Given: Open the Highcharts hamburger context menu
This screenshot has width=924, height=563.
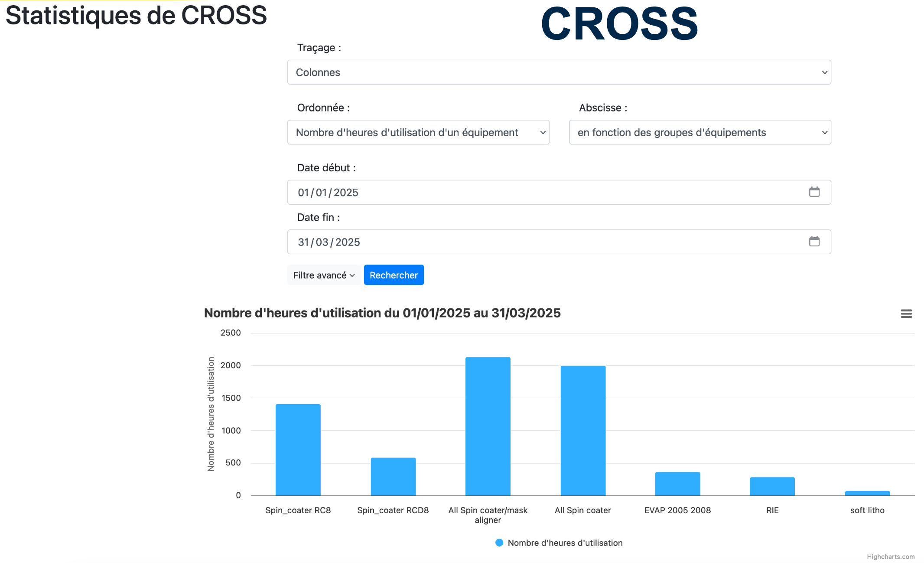Looking at the screenshot, I should pos(906,314).
